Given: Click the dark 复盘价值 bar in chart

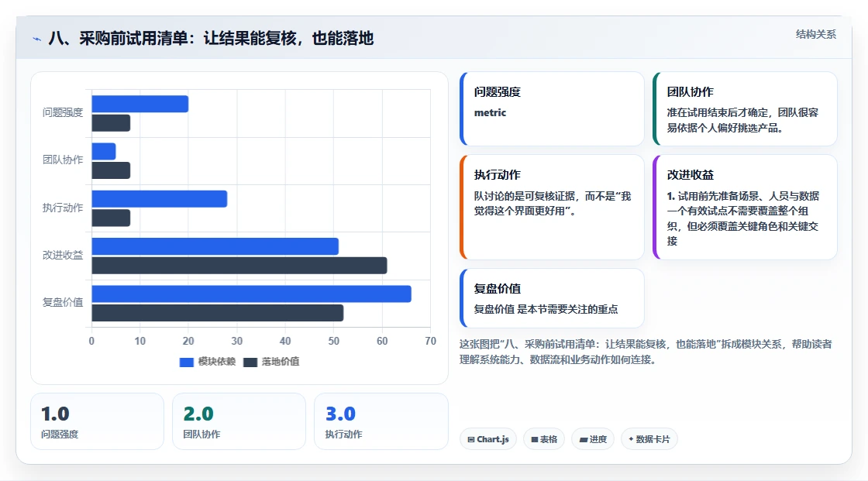Looking at the screenshot, I should click(x=218, y=313).
